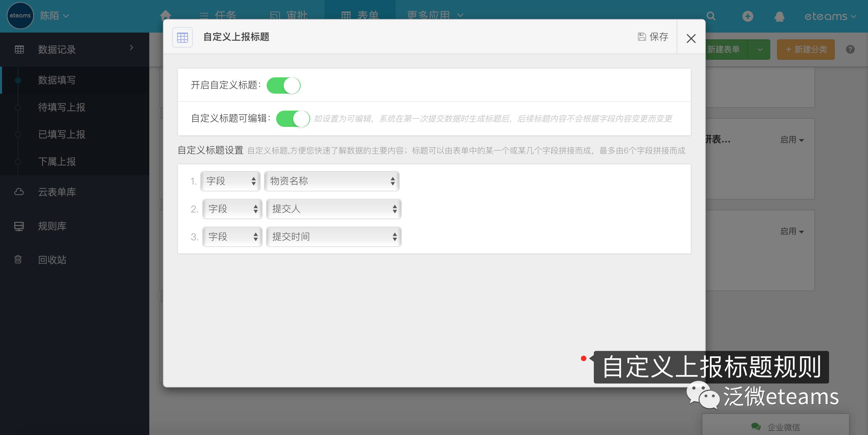This screenshot has height=435, width=868.
Task: Click the plus add icon in header
Action: coord(748,16)
